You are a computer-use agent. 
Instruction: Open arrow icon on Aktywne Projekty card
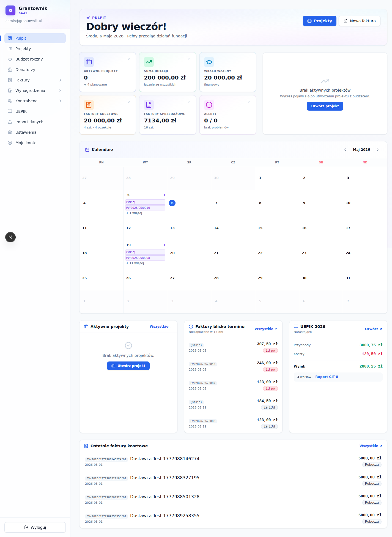click(129, 59)
